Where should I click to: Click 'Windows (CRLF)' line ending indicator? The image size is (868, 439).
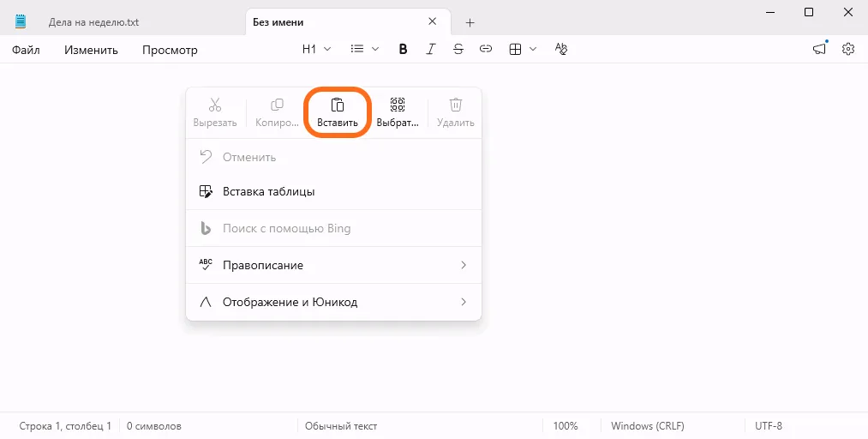(x=648, y=426)
